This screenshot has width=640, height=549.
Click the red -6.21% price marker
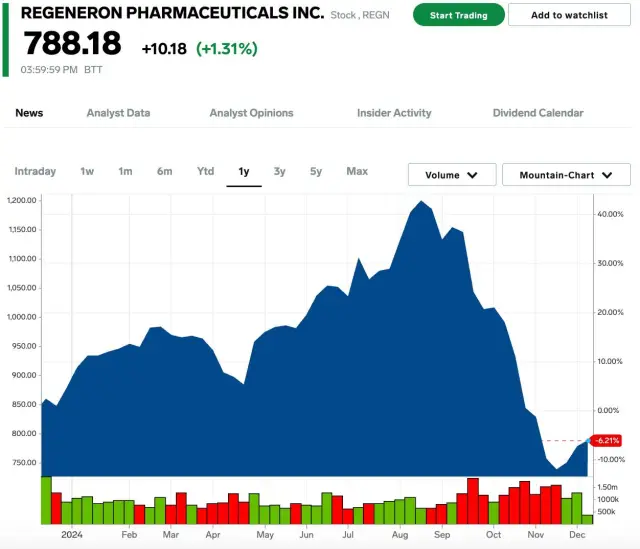(606, 440)
